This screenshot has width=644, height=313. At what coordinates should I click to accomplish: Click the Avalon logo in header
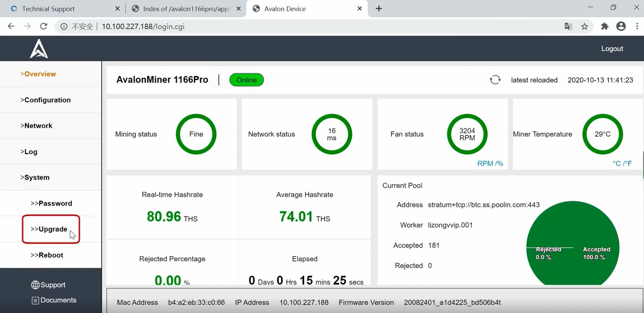pyautogui.click(x=39, y=49)
